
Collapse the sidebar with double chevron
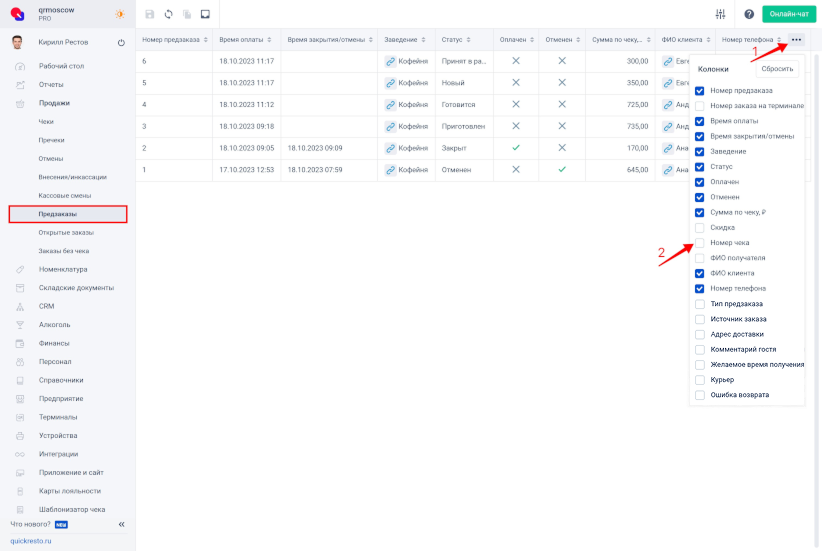pos(122,524)
